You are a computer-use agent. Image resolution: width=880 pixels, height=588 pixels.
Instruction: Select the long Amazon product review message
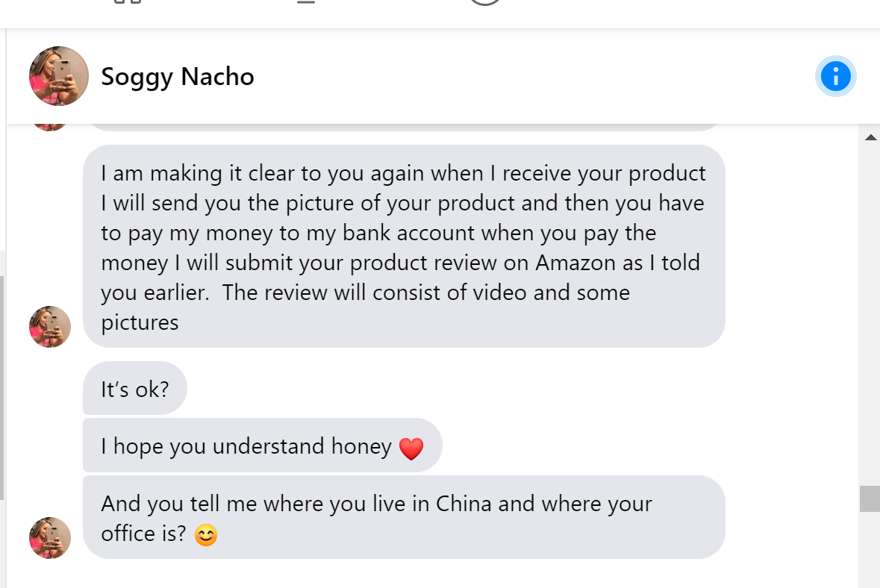point(403,247)
